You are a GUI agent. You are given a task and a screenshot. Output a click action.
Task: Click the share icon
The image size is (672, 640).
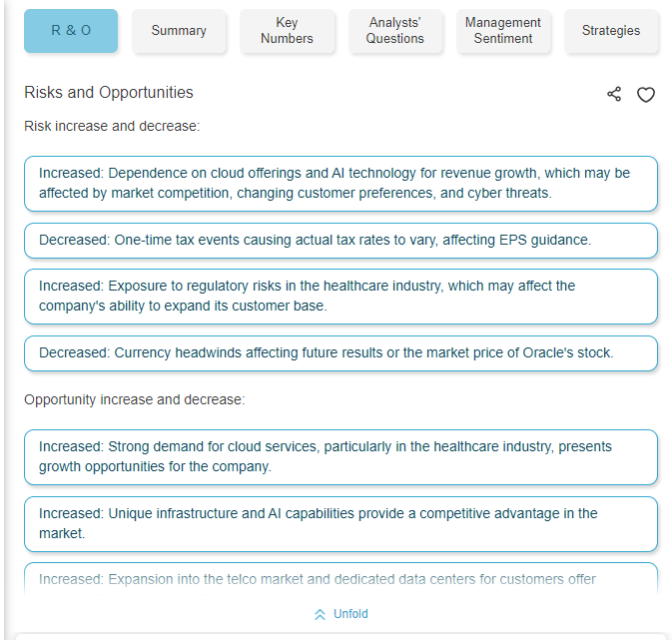pos(614,94)
